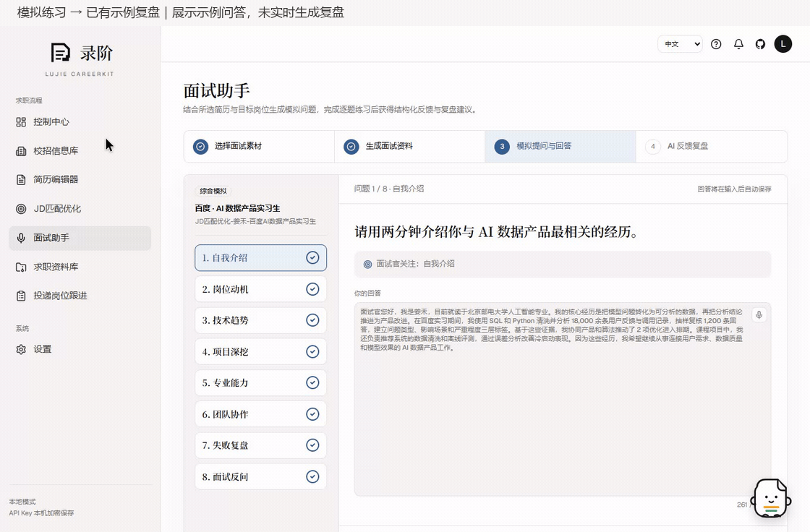Click voice input microphone in answer box
This screenshot has height=532, width=810.
(759, 314)
